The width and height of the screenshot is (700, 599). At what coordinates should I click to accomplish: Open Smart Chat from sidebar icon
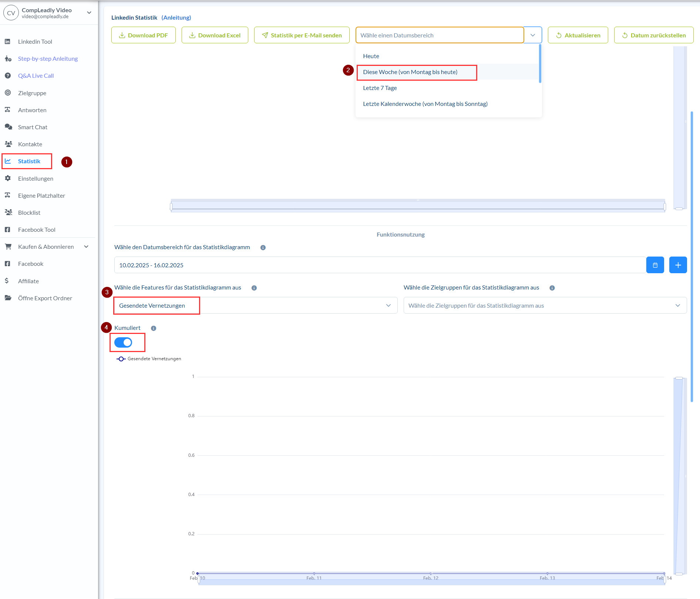tap(8, 127)
